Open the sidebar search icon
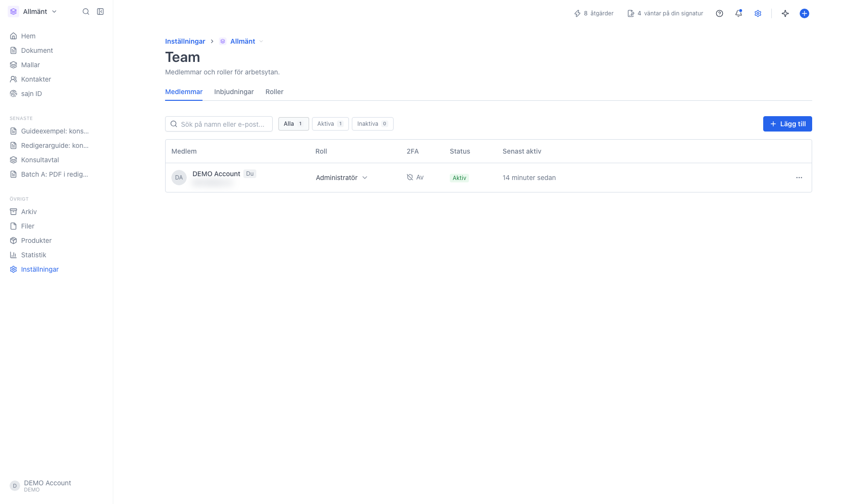864x504 pixels. (x=86, y=12)
